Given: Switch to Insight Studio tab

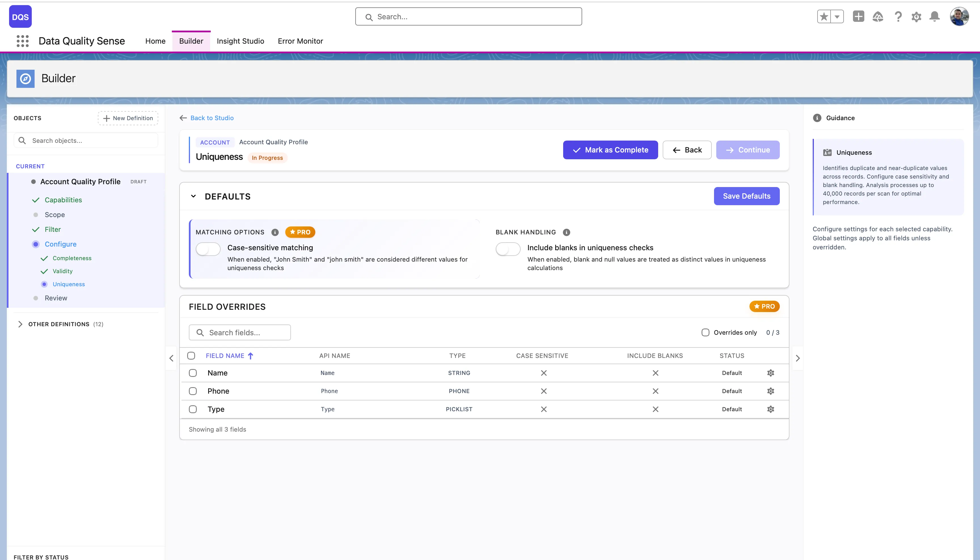Looking at the screenshot, I should tap(240, 41).
